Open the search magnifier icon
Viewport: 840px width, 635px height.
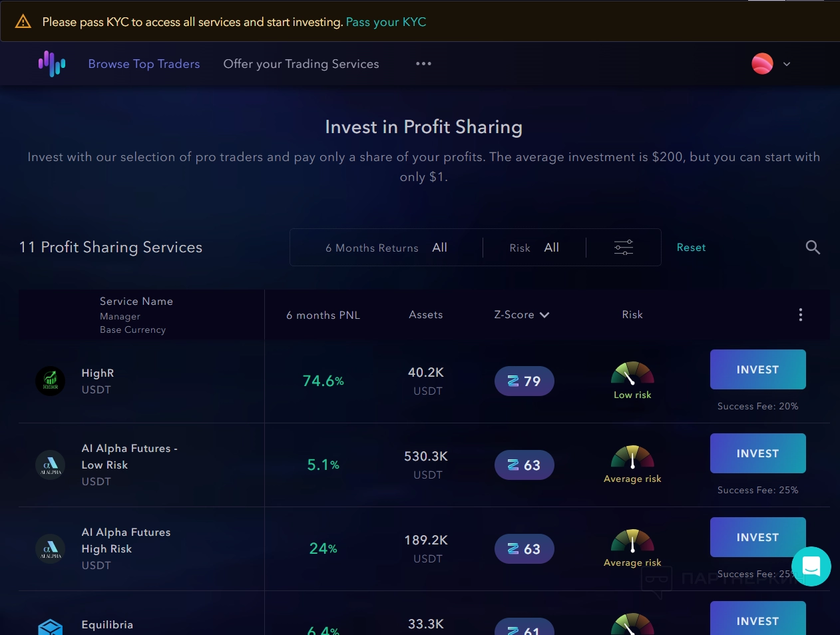pyautogui.click(x=812, y=248)
